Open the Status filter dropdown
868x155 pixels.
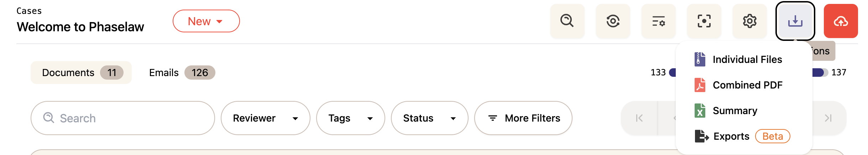point(429,118)
